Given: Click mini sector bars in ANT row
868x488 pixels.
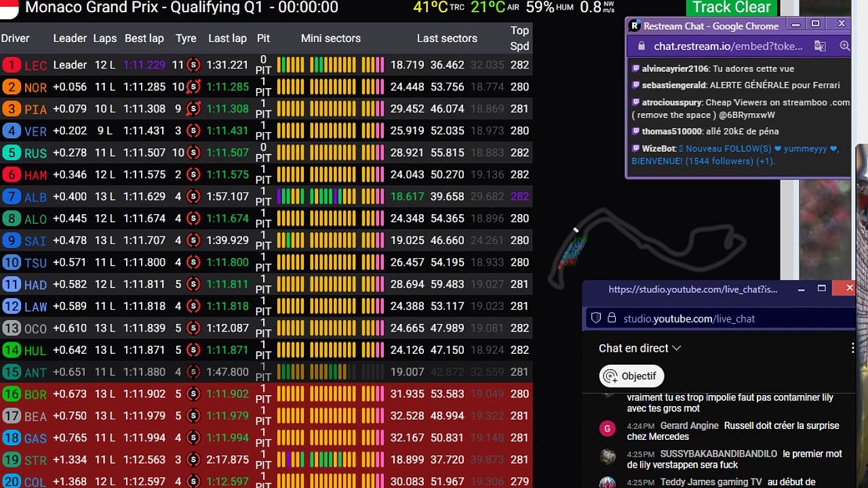Looking at the screenshot, I should click(x=330, y=371).
